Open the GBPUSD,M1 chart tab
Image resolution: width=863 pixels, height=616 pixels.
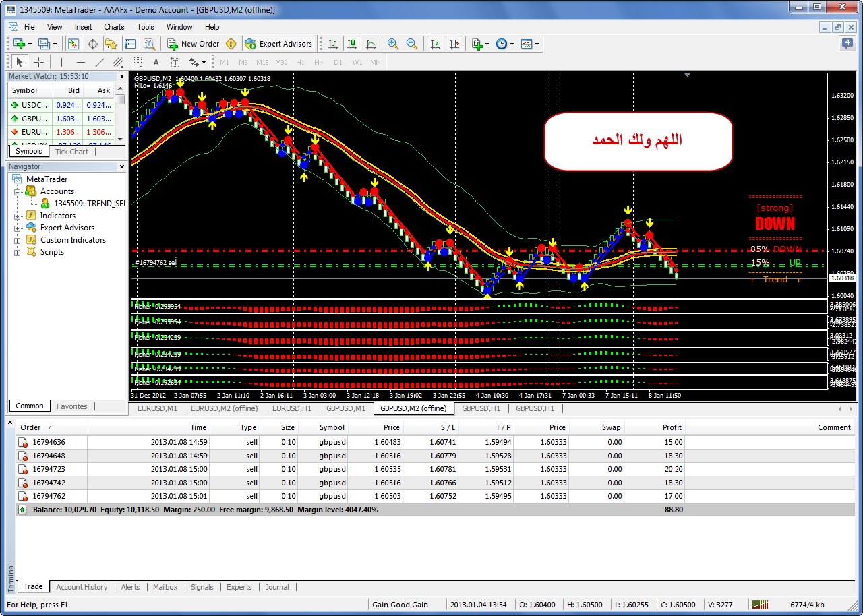(346, 408)
